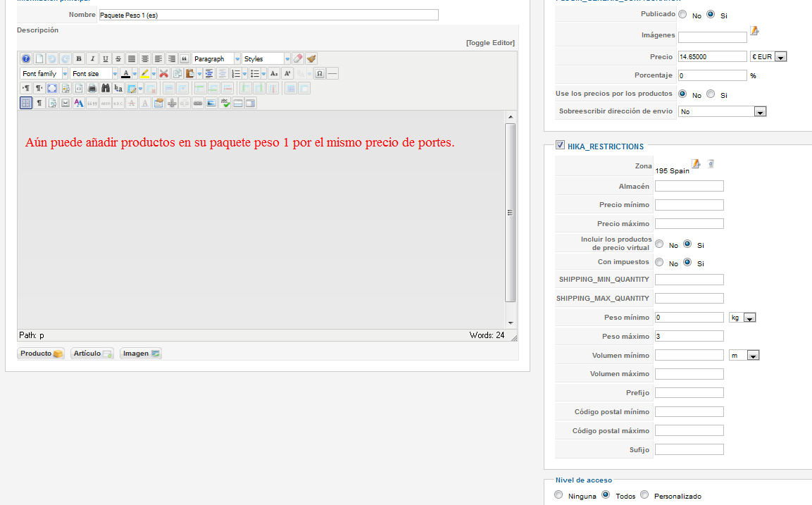The height and width of the screenshot is (505, 812).
Task: Select Ninguna access level
Action: 558,494
